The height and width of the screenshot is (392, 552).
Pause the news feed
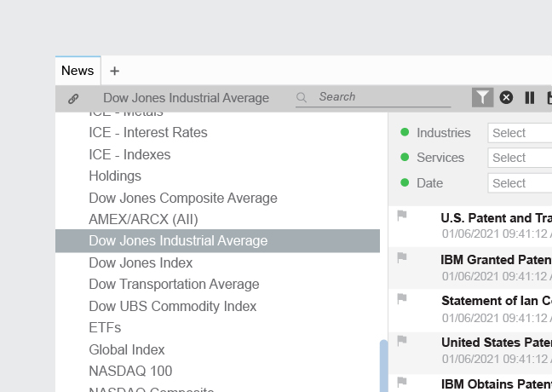click(530, 97)
